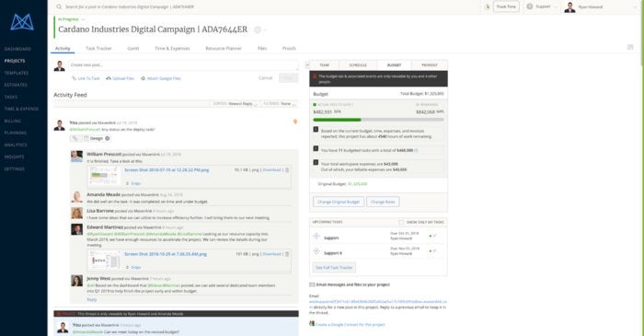Open Estimates in the sidebar
Image resolution: width=644 pixels, height=336 pixels.
point(16,85)
